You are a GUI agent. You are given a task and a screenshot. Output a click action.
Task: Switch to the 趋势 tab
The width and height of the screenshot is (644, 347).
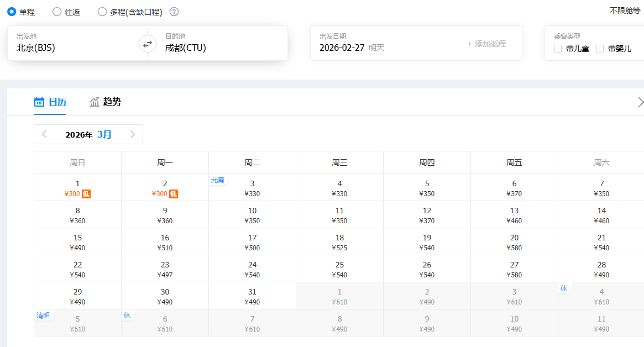(x=106, y=102)
